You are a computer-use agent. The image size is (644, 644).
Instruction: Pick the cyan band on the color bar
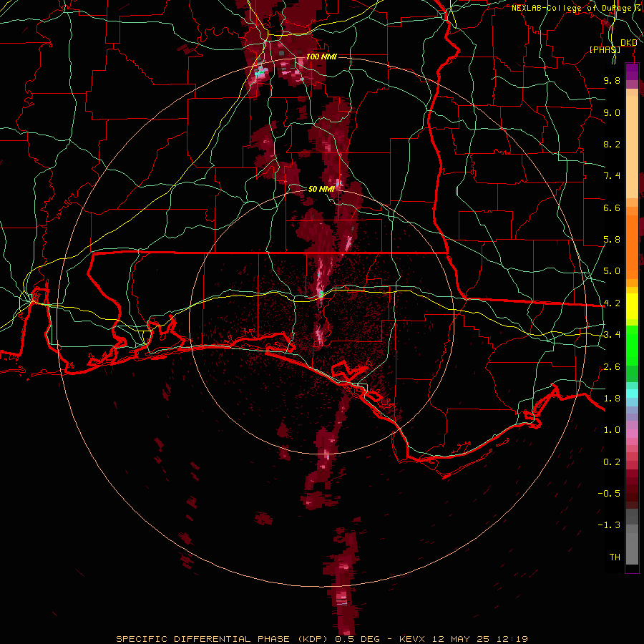(x=632, y=394)
